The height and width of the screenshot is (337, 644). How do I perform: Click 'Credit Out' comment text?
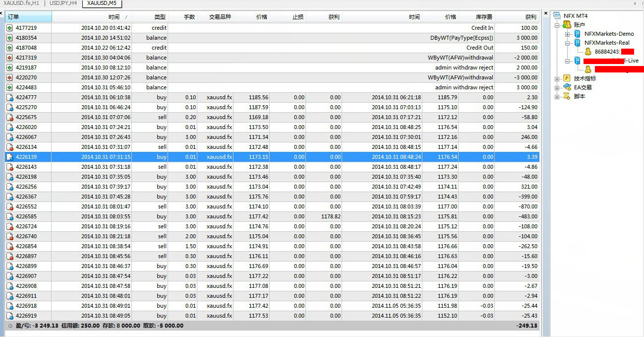(480, 48)
